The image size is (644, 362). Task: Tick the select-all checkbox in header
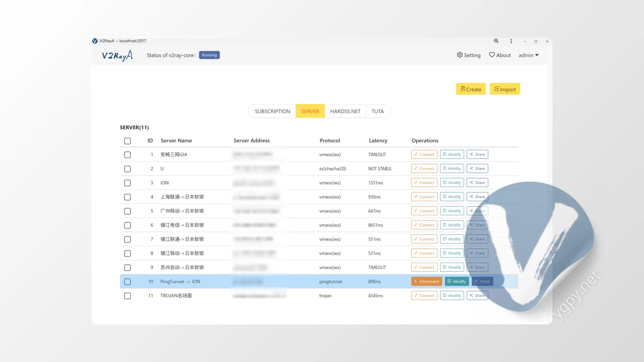(127, 141)
